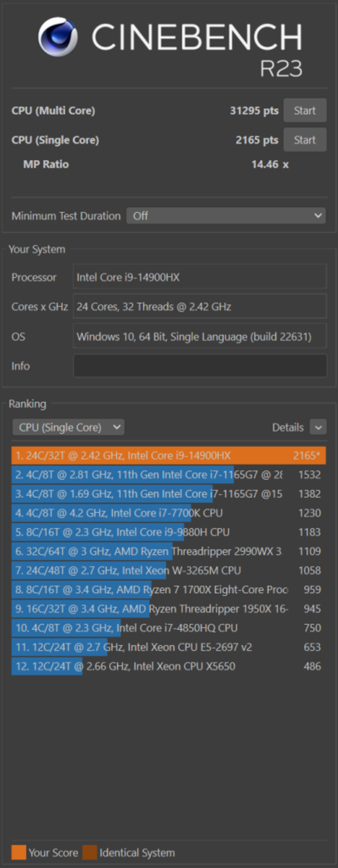Select ranking row 6 Threadripper 2990WX
This screenshot has height=868, width=338.
pos(169,551)
